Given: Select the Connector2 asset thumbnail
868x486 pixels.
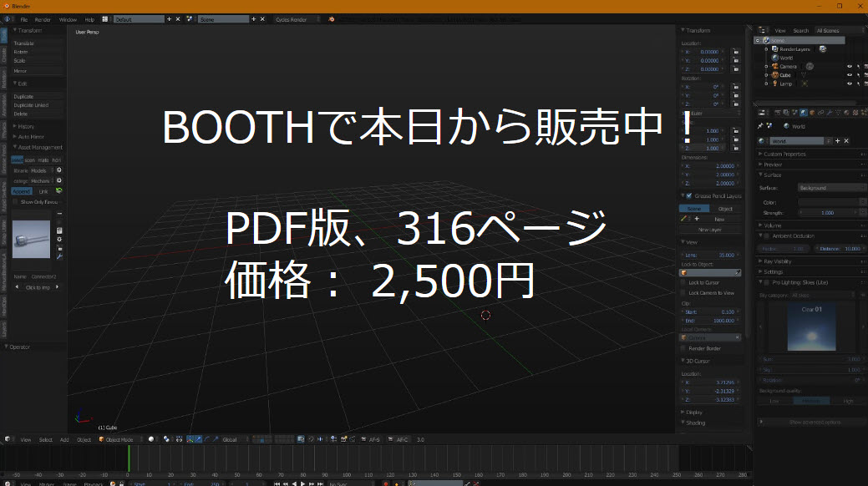Looking at the screenshot, I should pos(31,239).
